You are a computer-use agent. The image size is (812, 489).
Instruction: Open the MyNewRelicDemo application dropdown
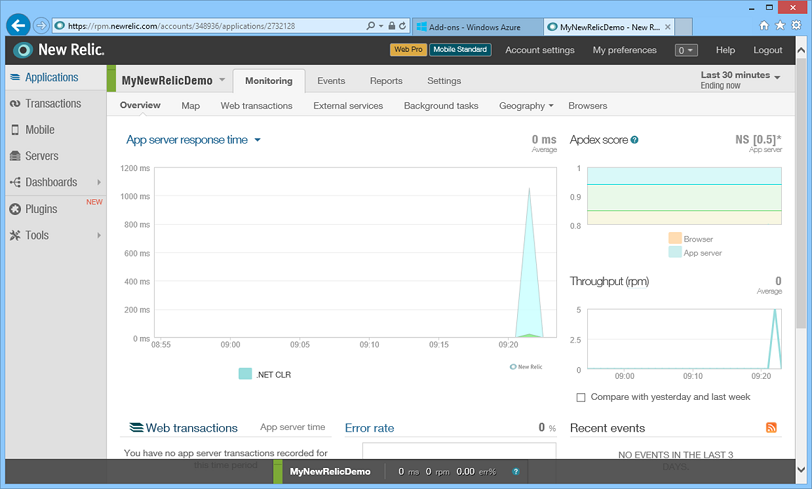click(222, 80)
